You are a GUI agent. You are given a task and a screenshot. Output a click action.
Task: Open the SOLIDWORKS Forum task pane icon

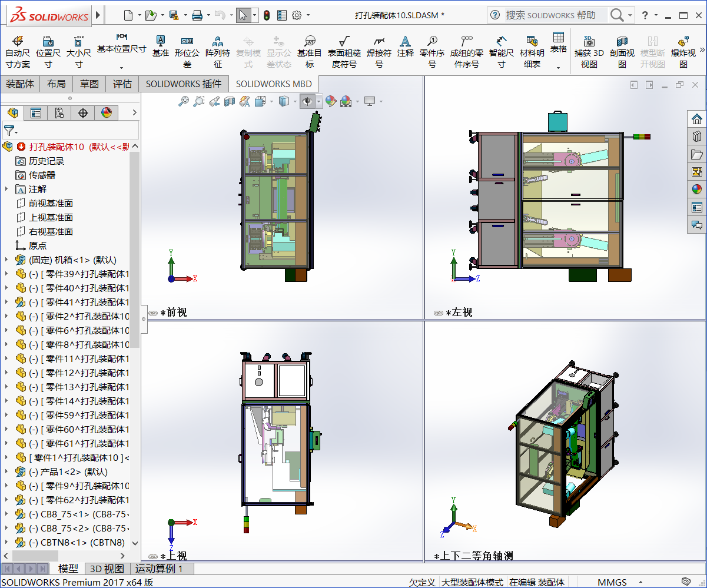tap(697, 225)
